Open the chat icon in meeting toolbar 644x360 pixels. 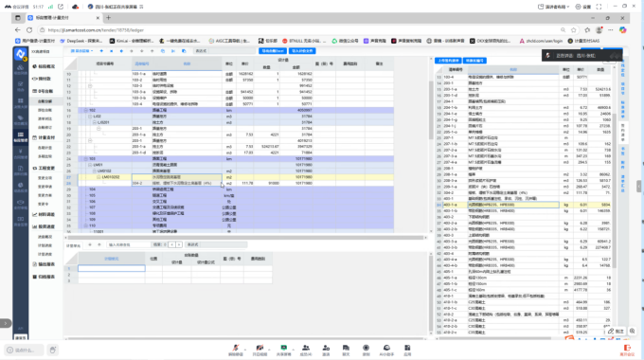click(346, 350)
